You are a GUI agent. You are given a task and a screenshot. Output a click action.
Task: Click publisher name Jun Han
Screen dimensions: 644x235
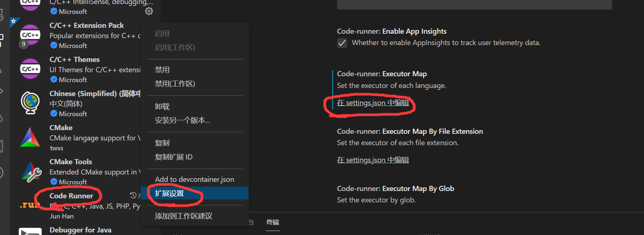(62, 216)
